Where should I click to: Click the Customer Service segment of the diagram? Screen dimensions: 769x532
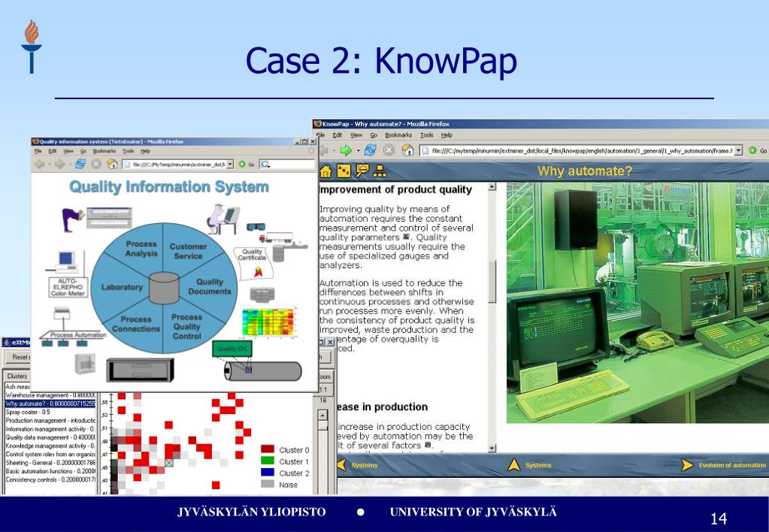tap(189, 251)
